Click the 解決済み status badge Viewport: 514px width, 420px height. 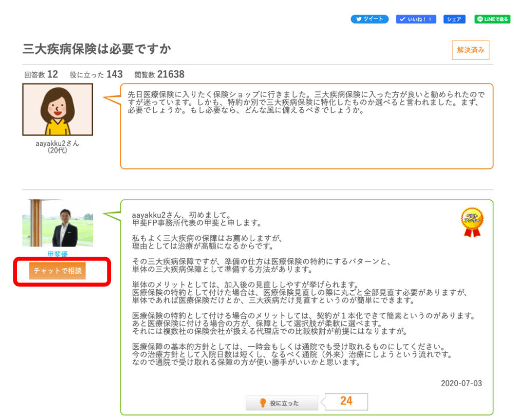tap(470, 50)
